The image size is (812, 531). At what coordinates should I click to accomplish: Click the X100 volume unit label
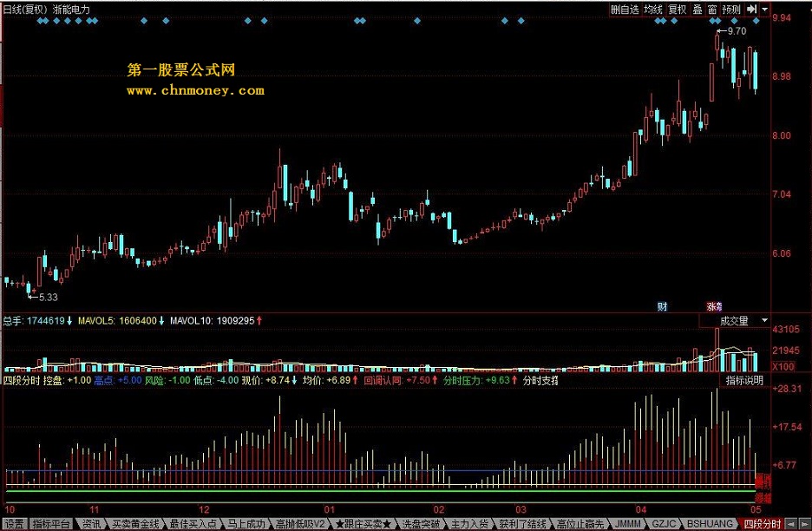[x=783, y=366]
